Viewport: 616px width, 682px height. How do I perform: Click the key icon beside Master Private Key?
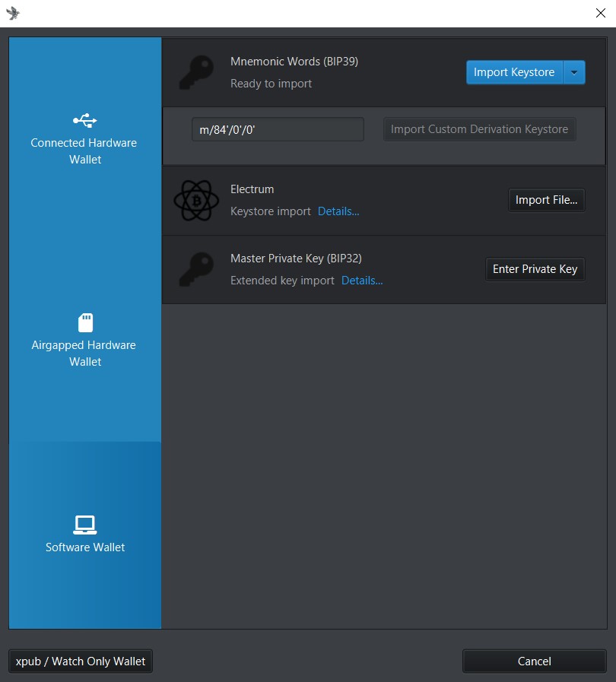pyautogui.click(x=196, y=269)
